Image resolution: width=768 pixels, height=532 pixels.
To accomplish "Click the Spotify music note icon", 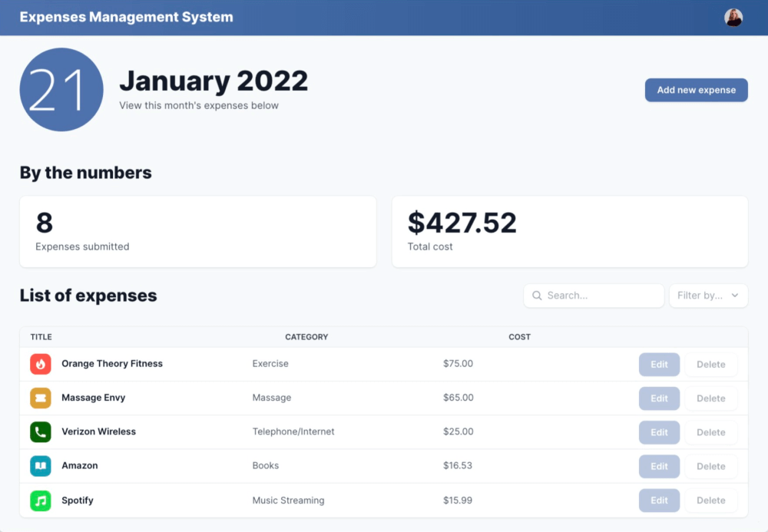I will point(41,501).
